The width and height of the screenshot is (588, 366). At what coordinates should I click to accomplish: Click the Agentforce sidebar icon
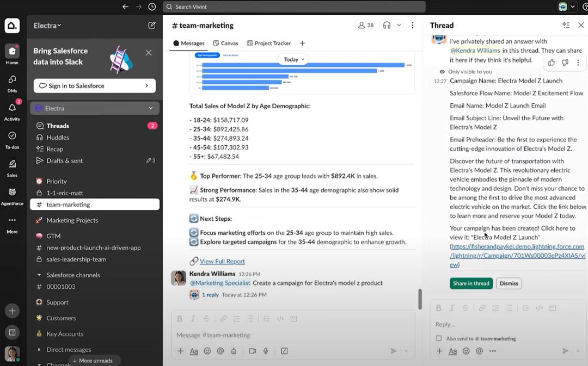pos(12,195)
